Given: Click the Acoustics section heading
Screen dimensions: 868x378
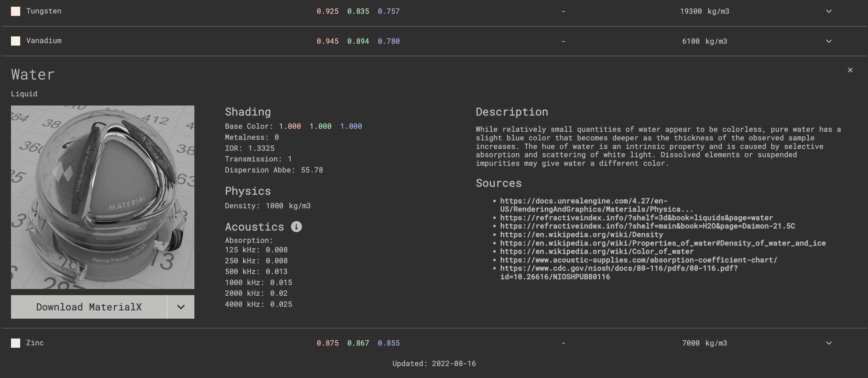Looking at the screenshot, I should click(255, 227).
